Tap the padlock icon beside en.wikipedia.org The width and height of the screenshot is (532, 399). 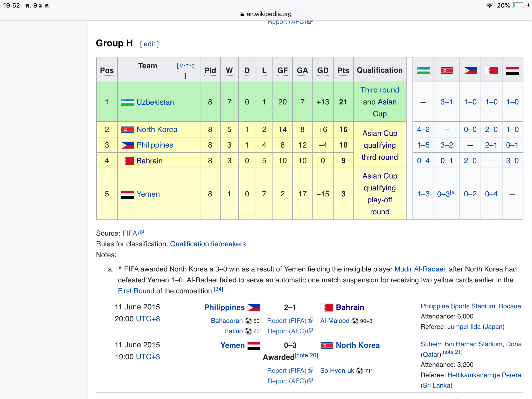pos(242,14)
